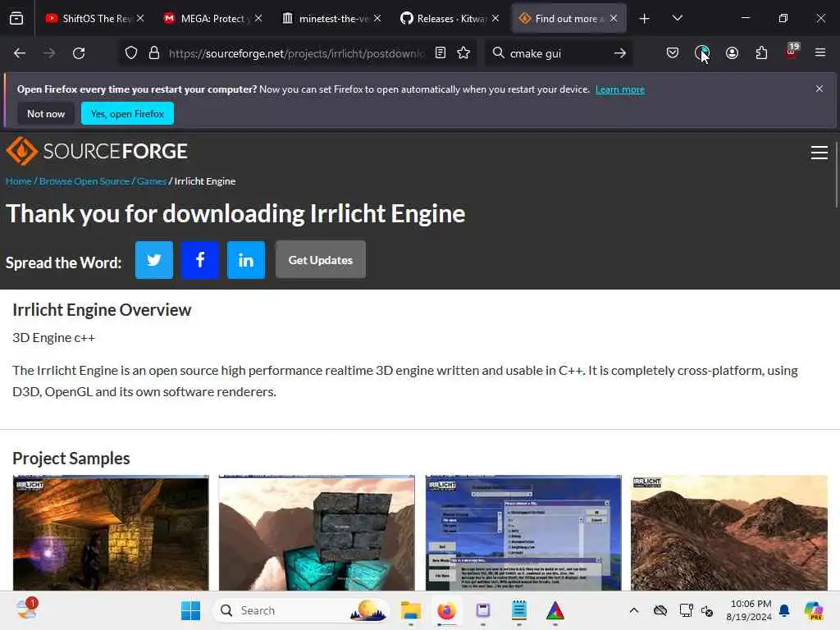Open Browse Open Source breadcrumb
This screenshot has width=840, height=630.
84,181
